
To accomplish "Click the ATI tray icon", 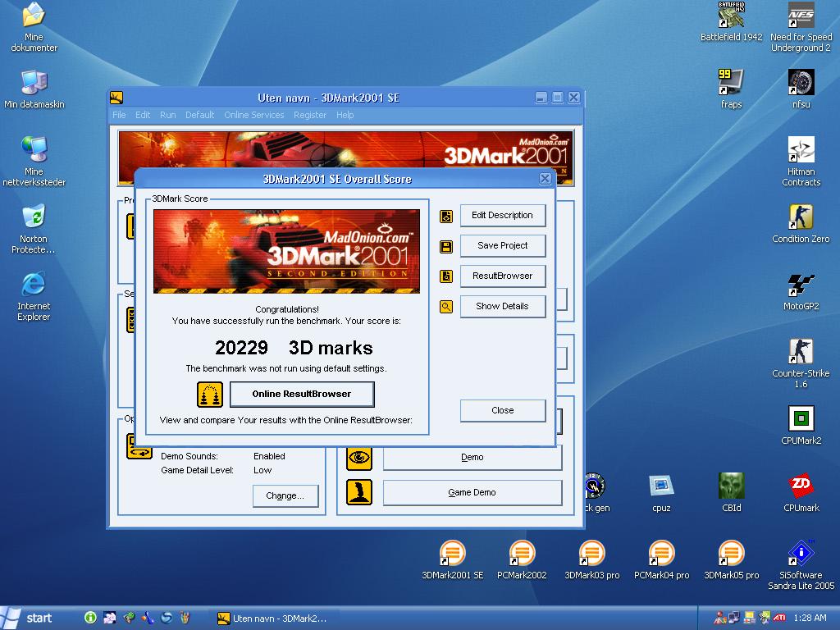I will coord(779,619).
